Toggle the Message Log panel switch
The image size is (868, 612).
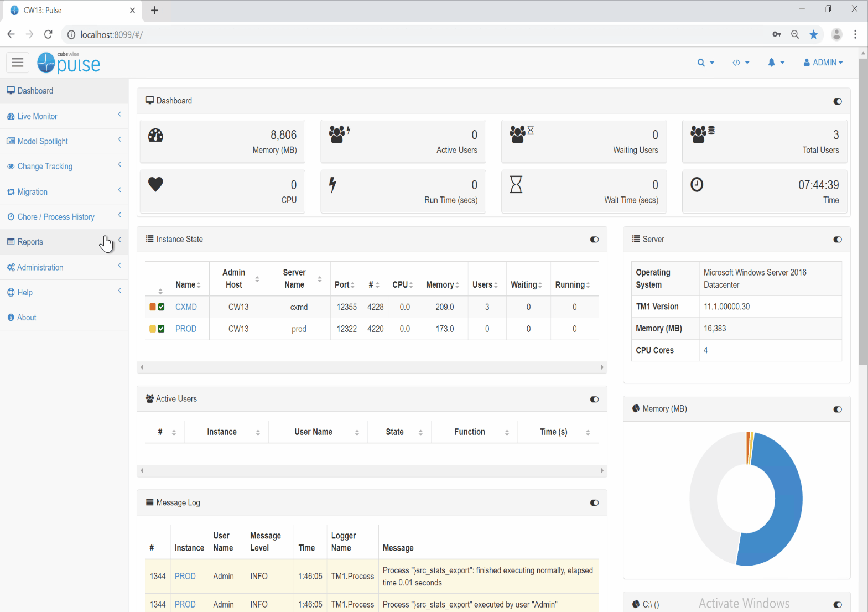point(594,503)
